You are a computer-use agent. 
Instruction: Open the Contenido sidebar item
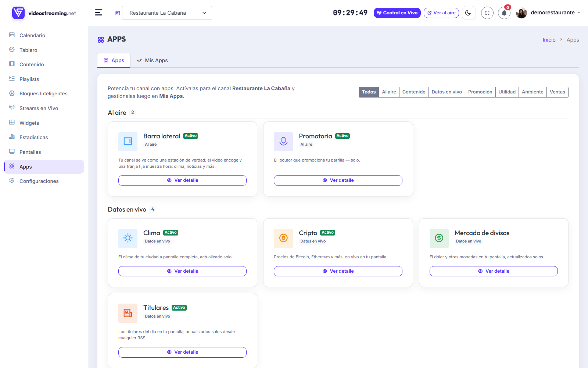(x=44, y=64)
